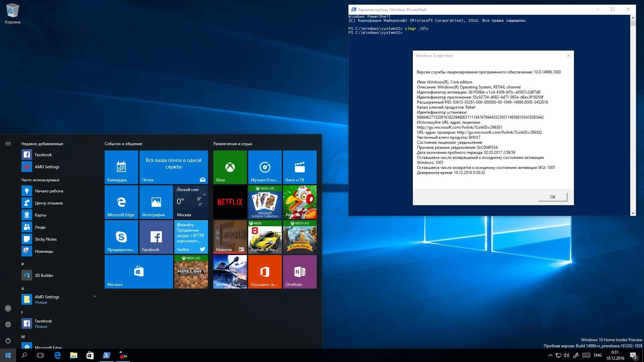Open the Maps (Карты) app
The width and height of the screenshot is (644, 362).
(59, 215)
